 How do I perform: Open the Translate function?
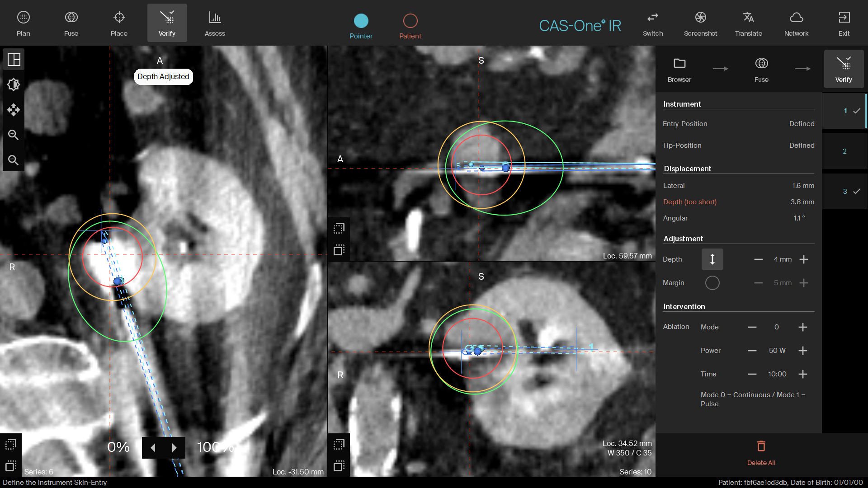point(749,23)
